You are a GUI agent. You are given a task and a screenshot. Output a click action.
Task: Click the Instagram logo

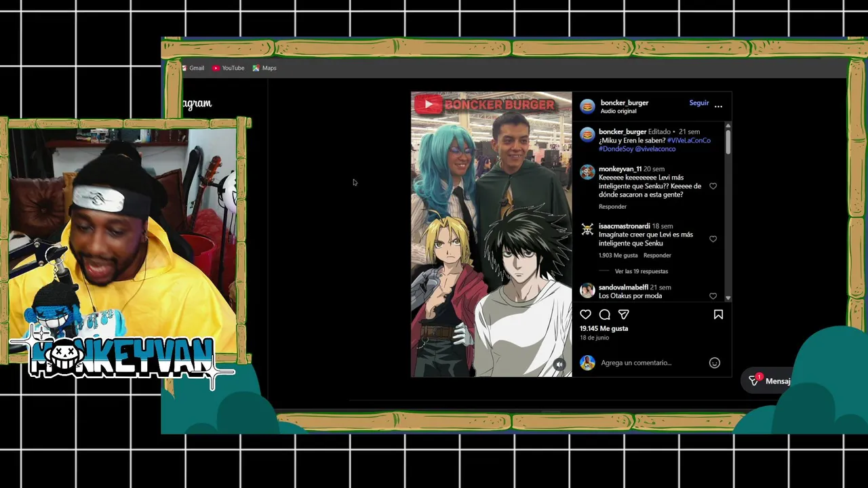coord(197,104)
